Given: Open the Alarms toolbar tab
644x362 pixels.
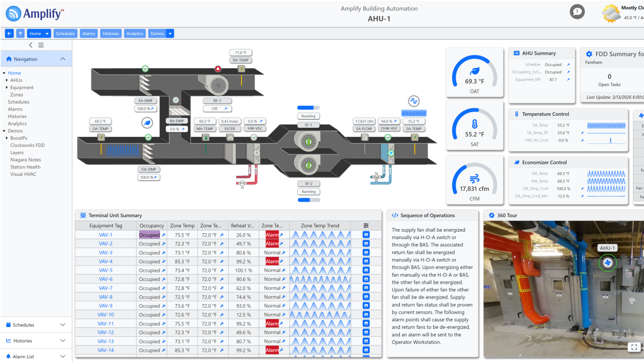Looking at the screenshot, I should click(89, 33).
